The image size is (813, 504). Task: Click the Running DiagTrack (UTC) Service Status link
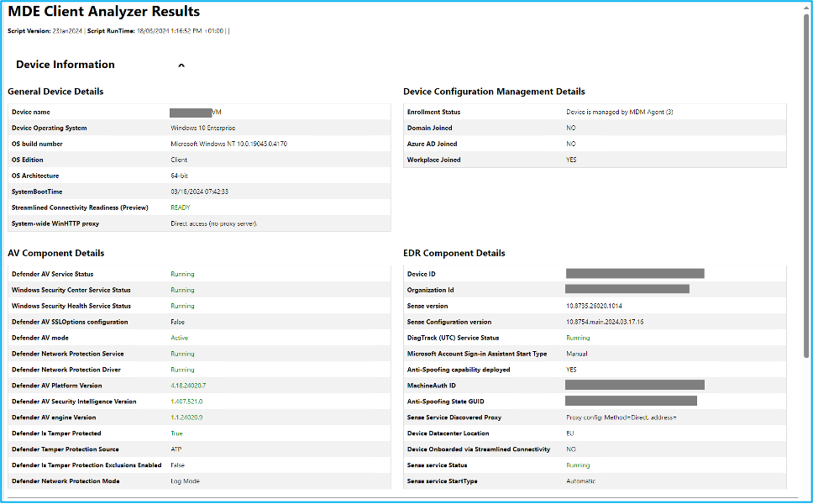(579, 338)
